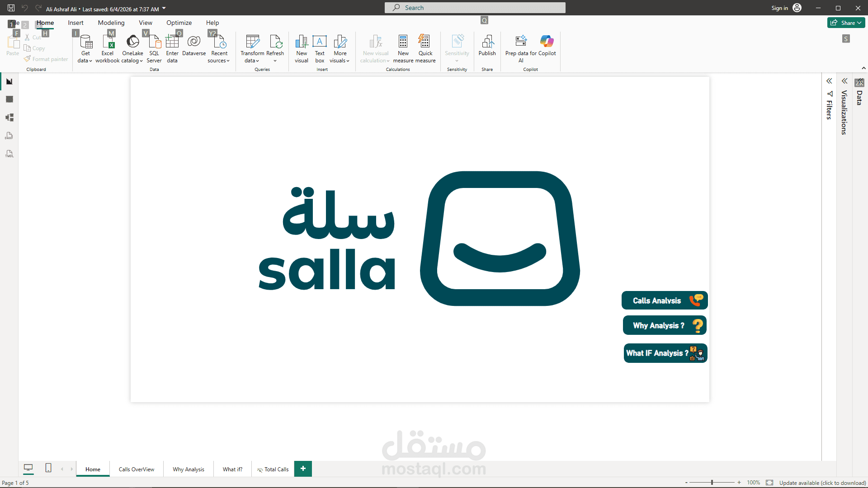Click Sign in

[786, 8]
